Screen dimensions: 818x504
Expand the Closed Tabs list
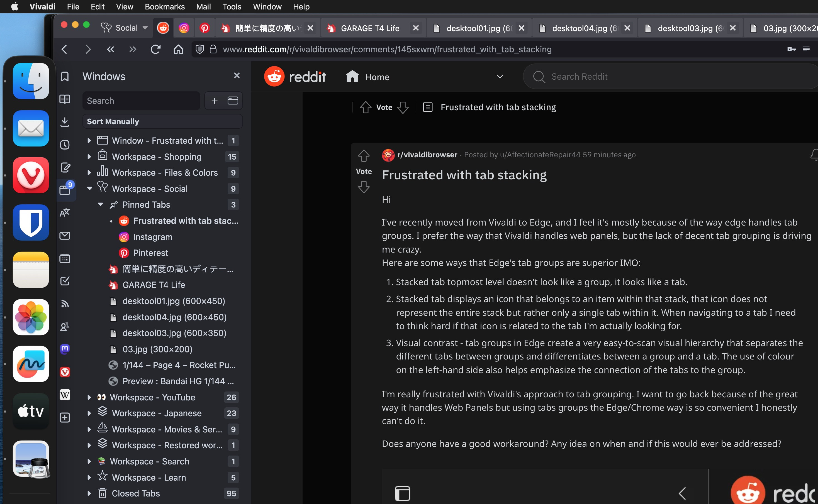coord(89,493)
